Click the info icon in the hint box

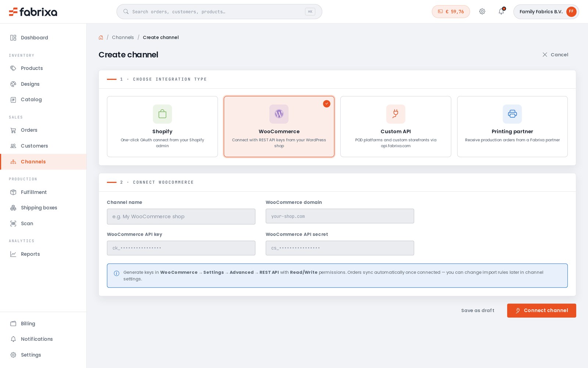[116, 273]
